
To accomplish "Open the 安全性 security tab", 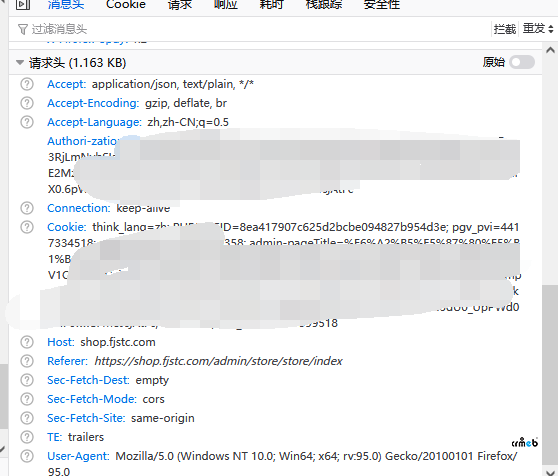I will pyautogui.click(x=381, y=5).
